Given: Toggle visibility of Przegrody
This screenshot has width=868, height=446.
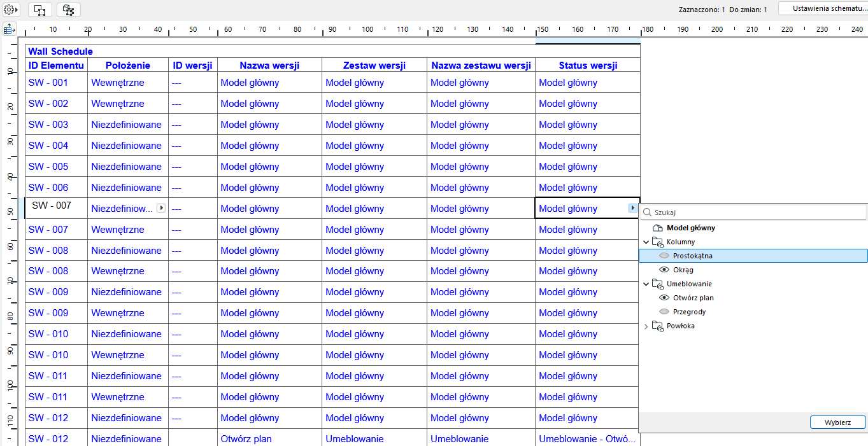Looking at the screenshot, I should click(664, 312).
